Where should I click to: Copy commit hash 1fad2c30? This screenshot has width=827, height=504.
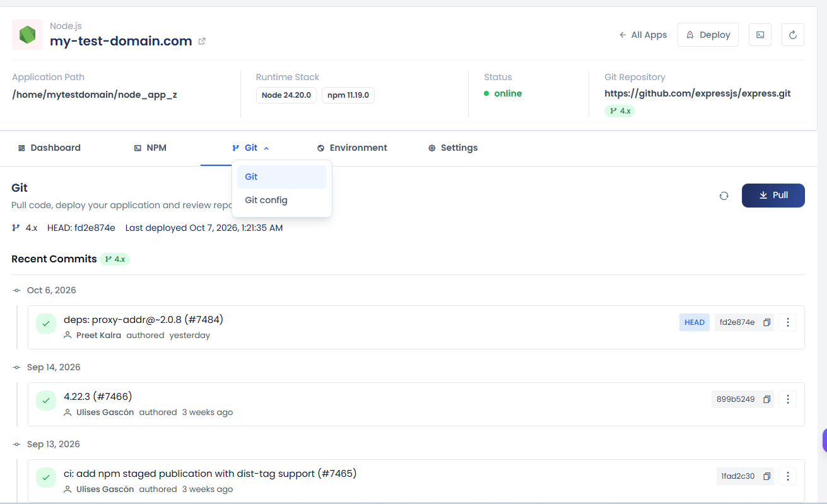(x=767, y=476)
